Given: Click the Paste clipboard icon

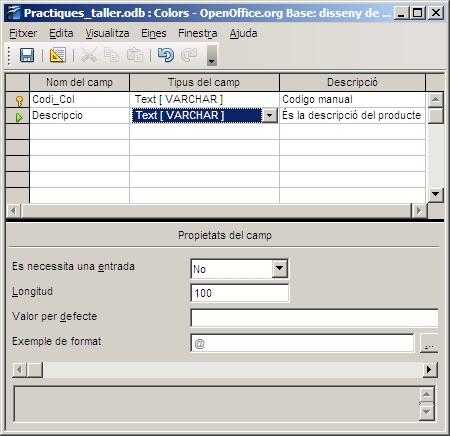Looking at the screenshot, I should 135,55.
